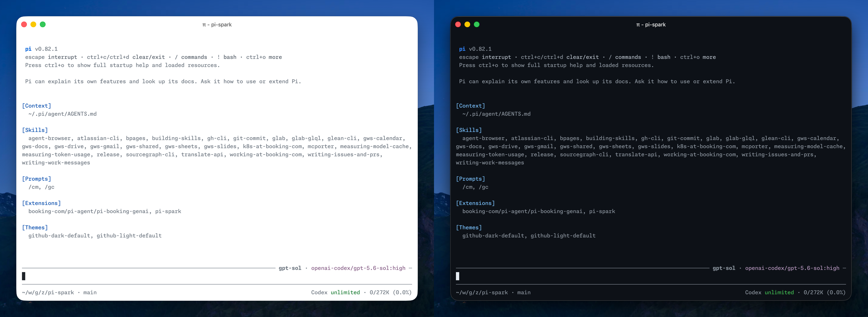
Task: Click the [Themes] heading in light window
Action: 35,228
